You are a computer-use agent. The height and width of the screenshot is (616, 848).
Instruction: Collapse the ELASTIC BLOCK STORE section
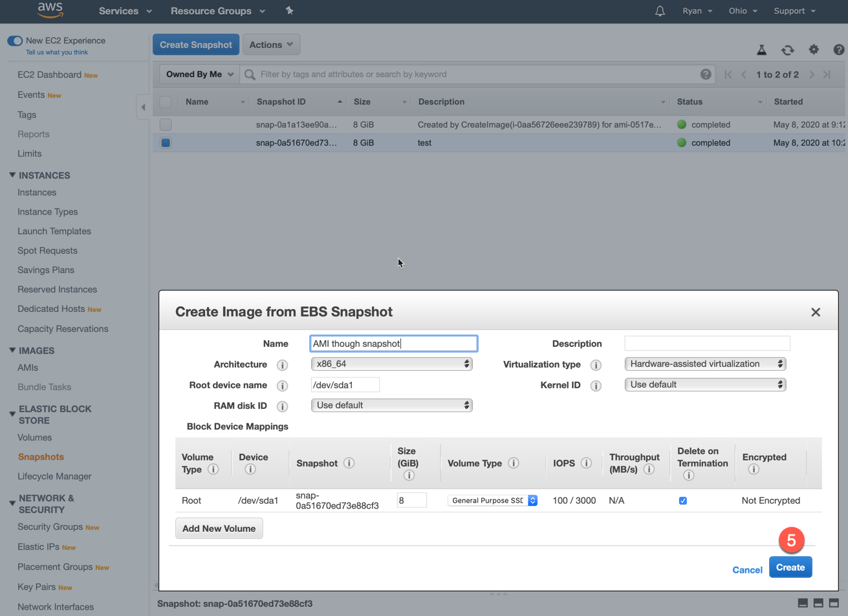[12, 414]
